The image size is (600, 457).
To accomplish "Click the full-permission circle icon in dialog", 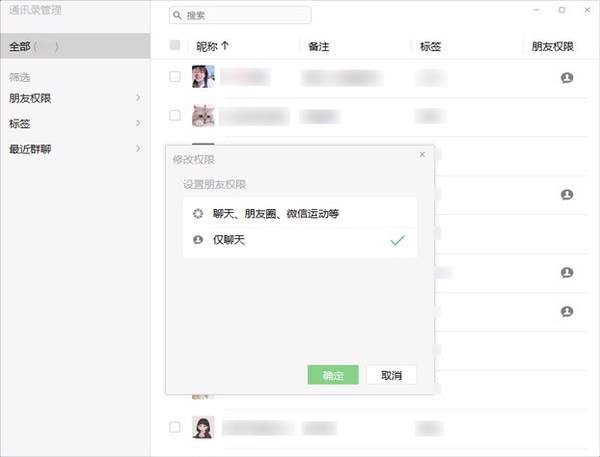I will pos(198,214).
